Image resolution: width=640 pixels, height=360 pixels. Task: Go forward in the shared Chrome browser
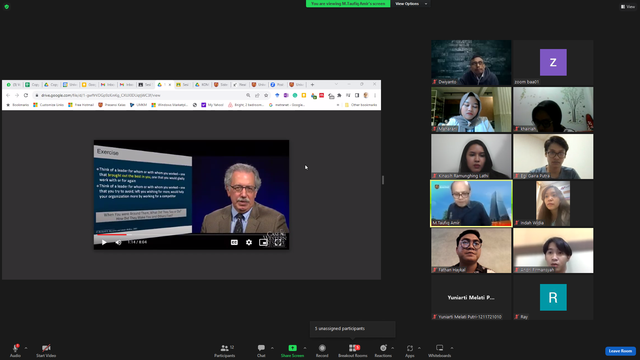tap(17, 95)
